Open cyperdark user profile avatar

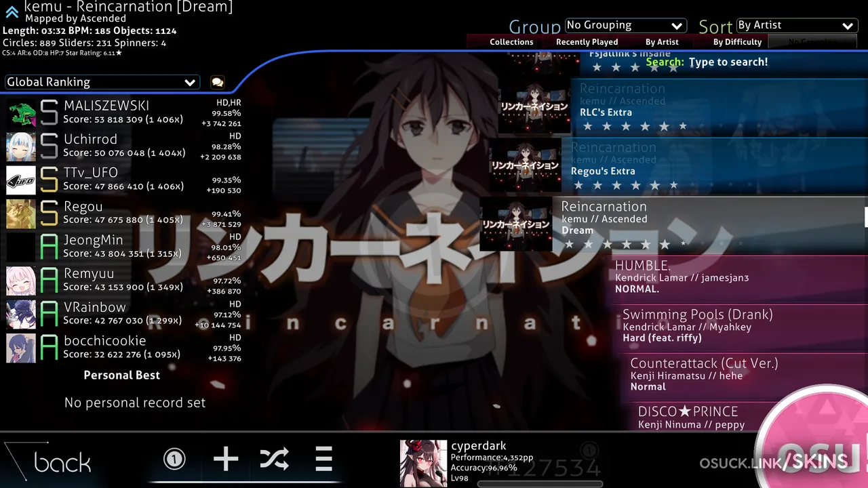423,464
